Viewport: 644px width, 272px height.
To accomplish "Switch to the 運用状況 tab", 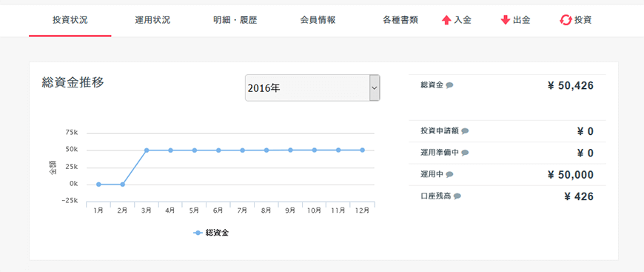I will (x=152, y=20).
